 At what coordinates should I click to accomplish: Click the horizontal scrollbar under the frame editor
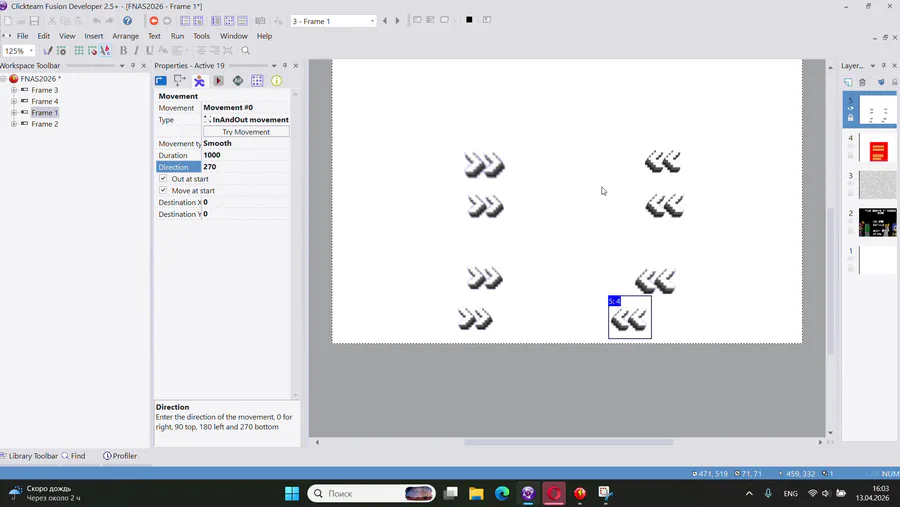tap(568, 442)
